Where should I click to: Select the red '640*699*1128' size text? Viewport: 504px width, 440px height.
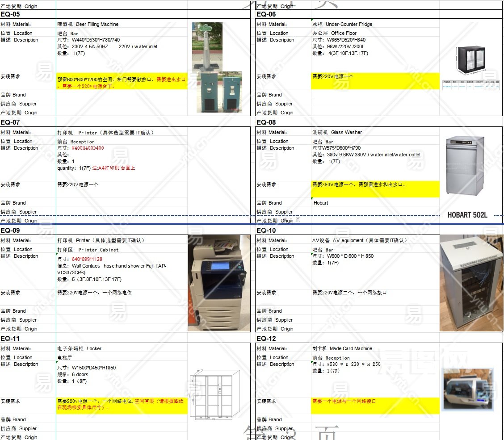point(87,259)
